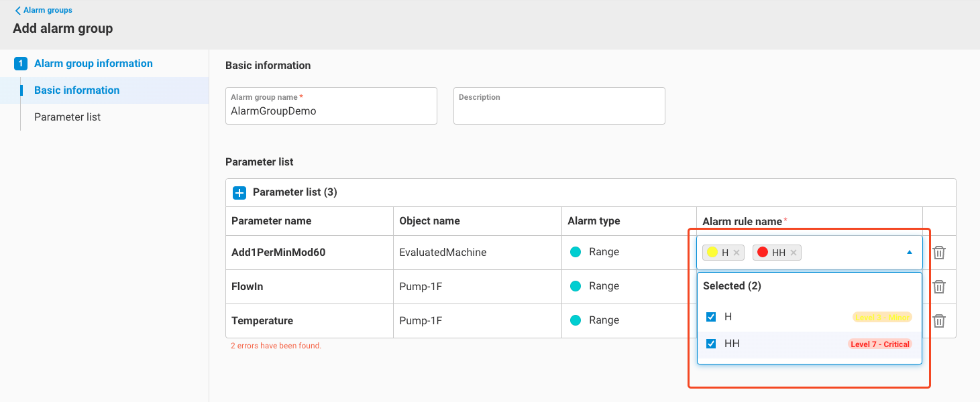Collapse the alarm rule name dropdown arrow
The image size is (980, 402).
[x=910, y=253]
